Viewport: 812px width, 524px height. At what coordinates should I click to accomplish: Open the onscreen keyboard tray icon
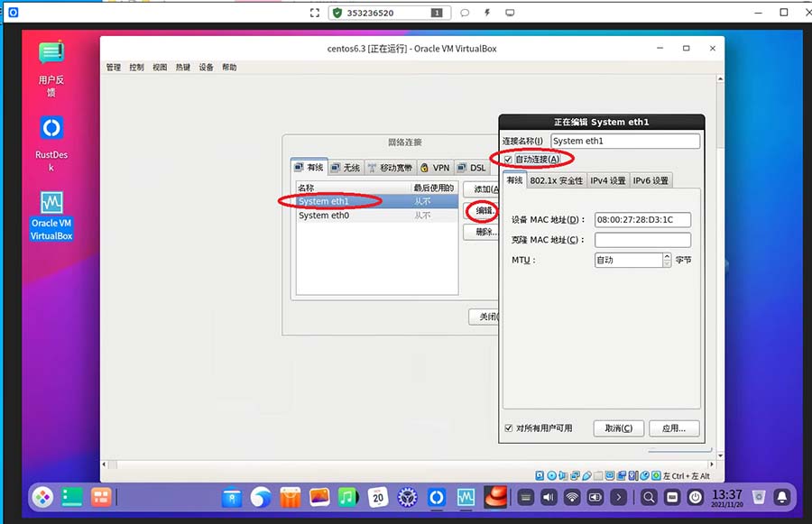(x=526, y=498)
